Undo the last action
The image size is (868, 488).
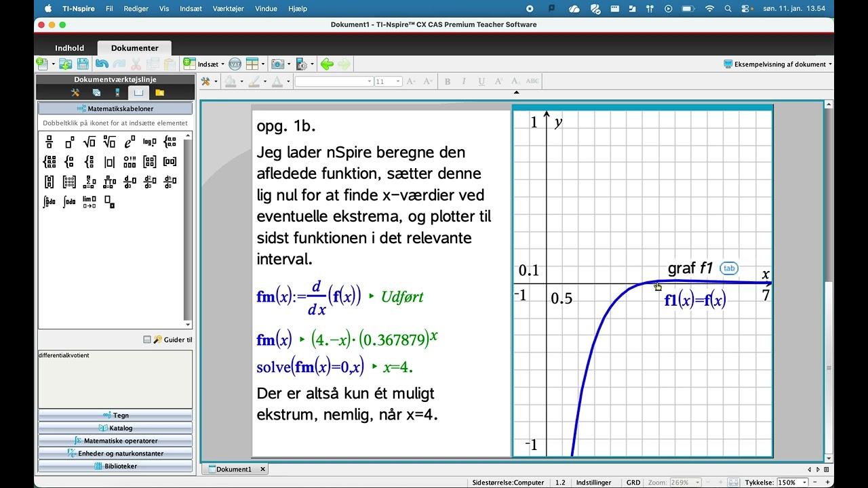[x=102, y=64]
